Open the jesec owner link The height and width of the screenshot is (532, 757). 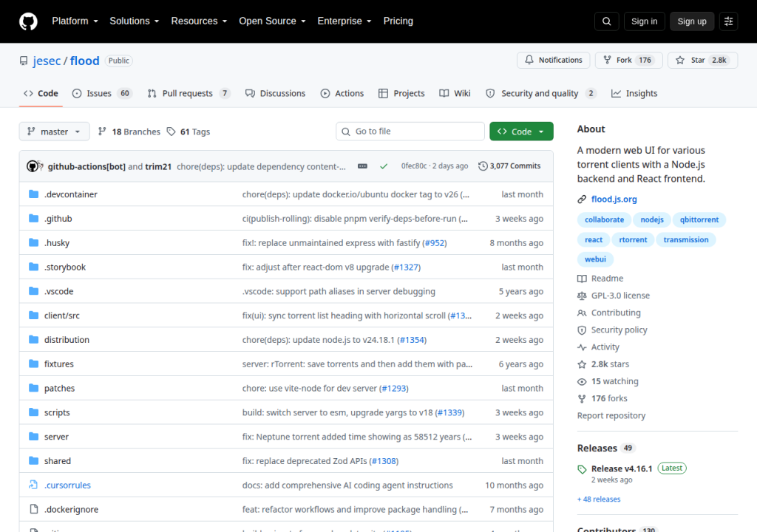pyautogui.click(x=47, y=61)
